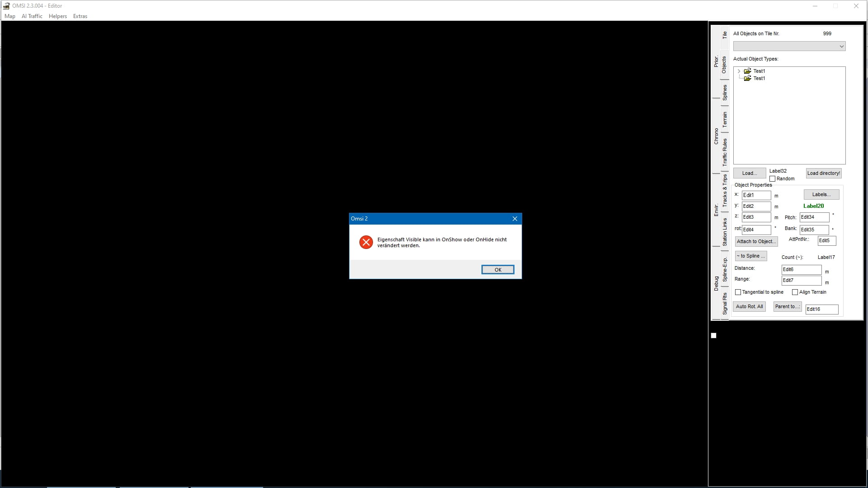Open the Helpers menu

pos(57,16)
